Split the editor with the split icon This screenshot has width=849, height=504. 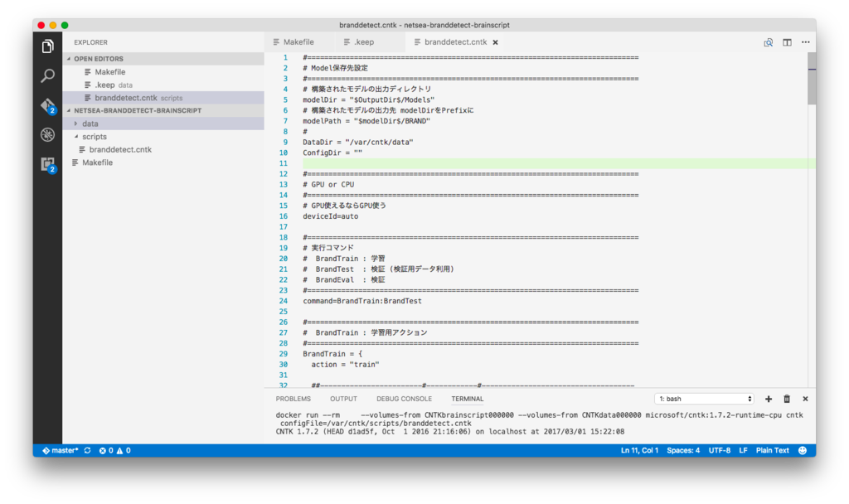(787, 42)
